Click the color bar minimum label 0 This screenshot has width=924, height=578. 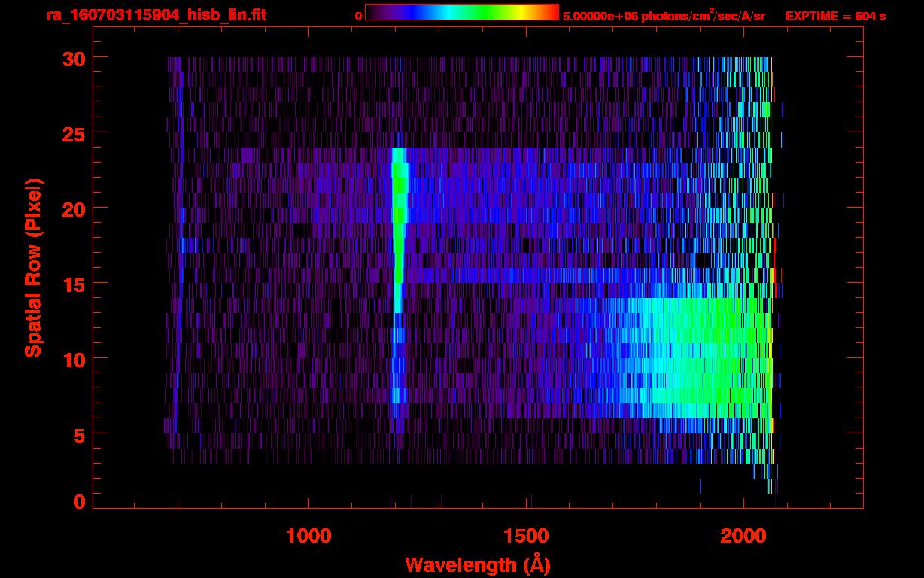(x=358, y=16)
